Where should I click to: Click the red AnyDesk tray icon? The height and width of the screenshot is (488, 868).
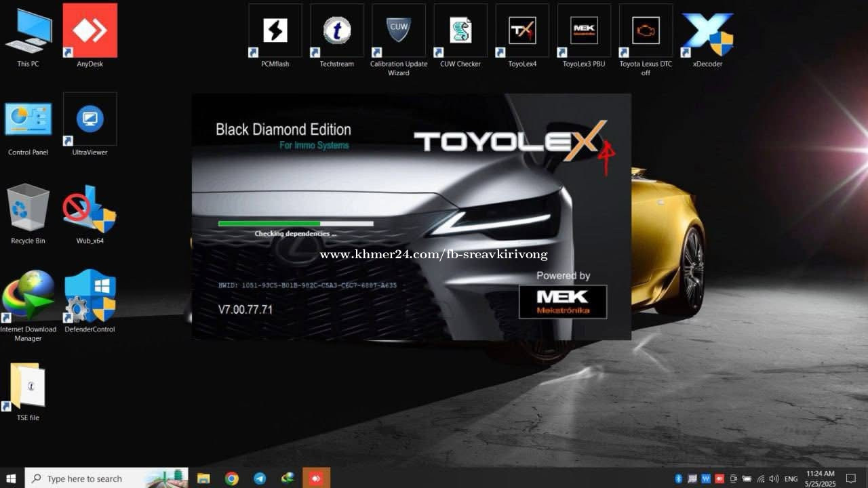click(x=719, y=479)
